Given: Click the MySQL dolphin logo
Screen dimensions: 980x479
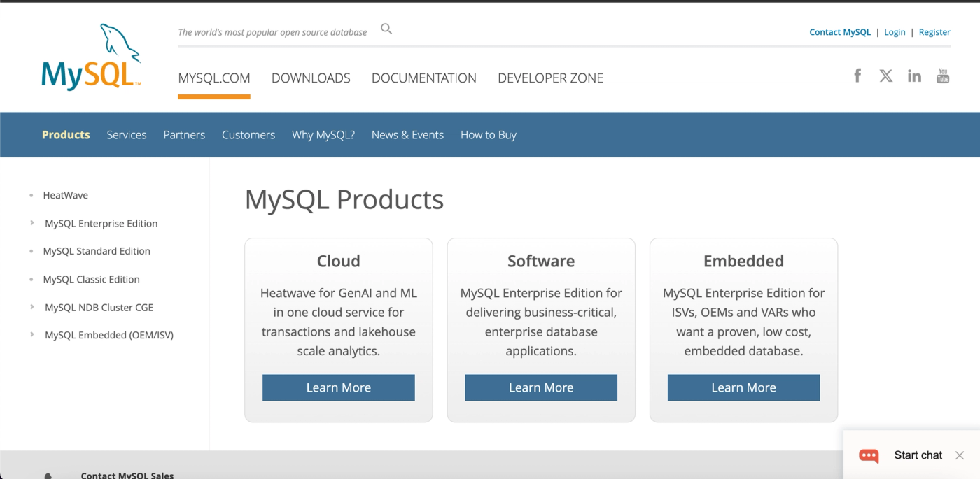Looking at the screenshot, I should pyautogui.click(x=92, y=57).
